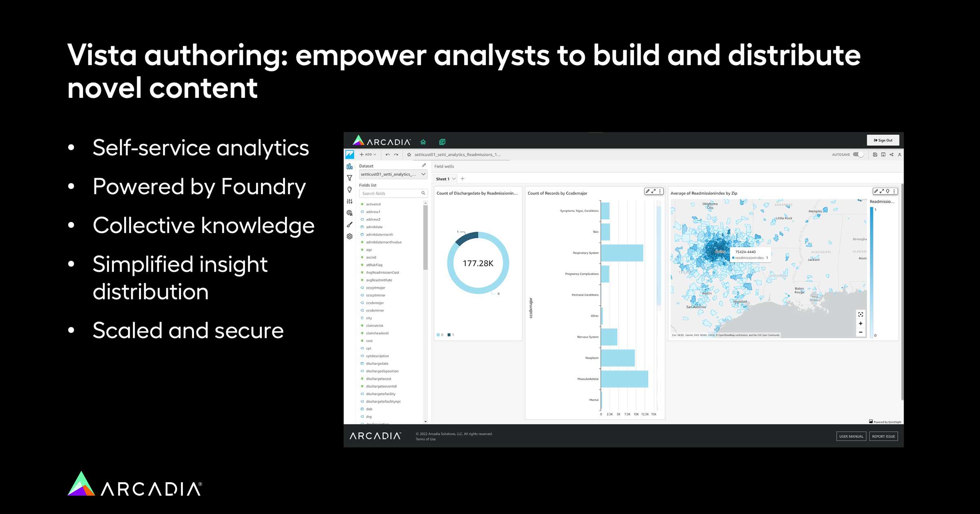
Task: Star the analysis as favorite
Action: tap(409, 155)
